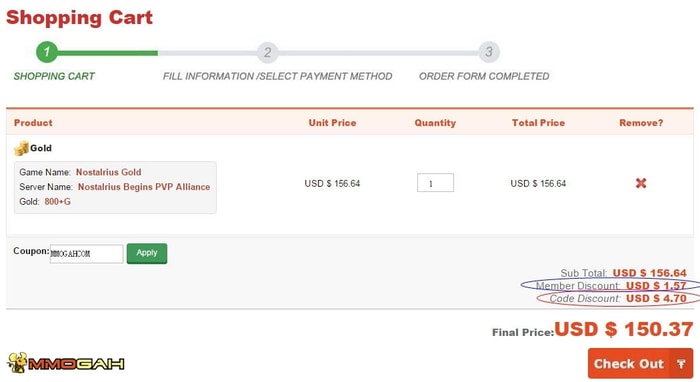Open Nostalrius Begins PVP Alliance server link

click(x=144, y=187)
